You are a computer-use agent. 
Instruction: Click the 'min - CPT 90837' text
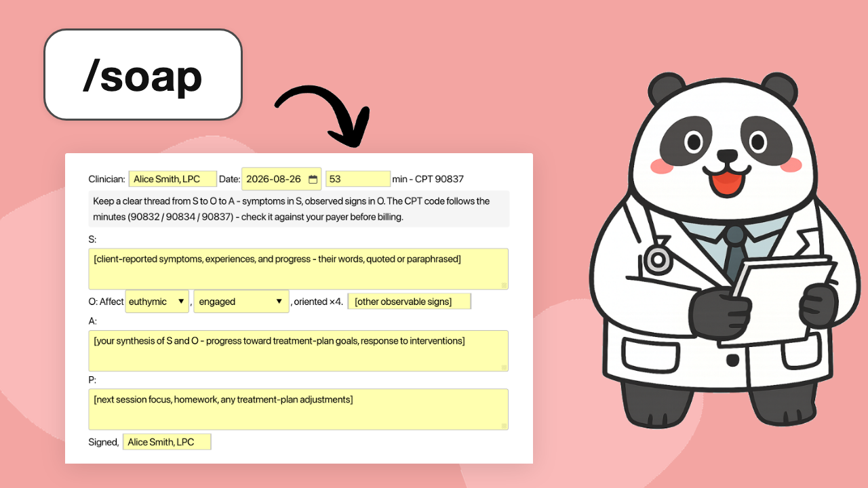tap(429, 179)
